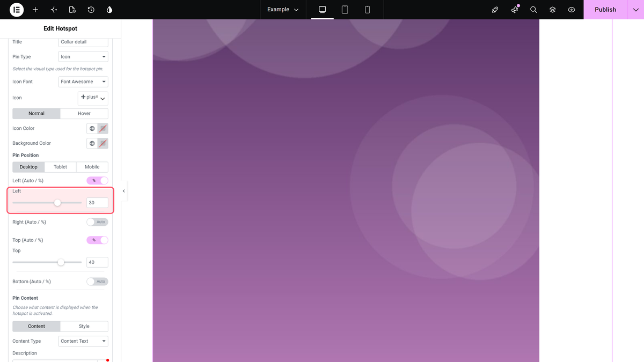Preview changes with the eye icon
Viewport: 644px width, 362px height.
pyautogui.click(x=572, y=10)
